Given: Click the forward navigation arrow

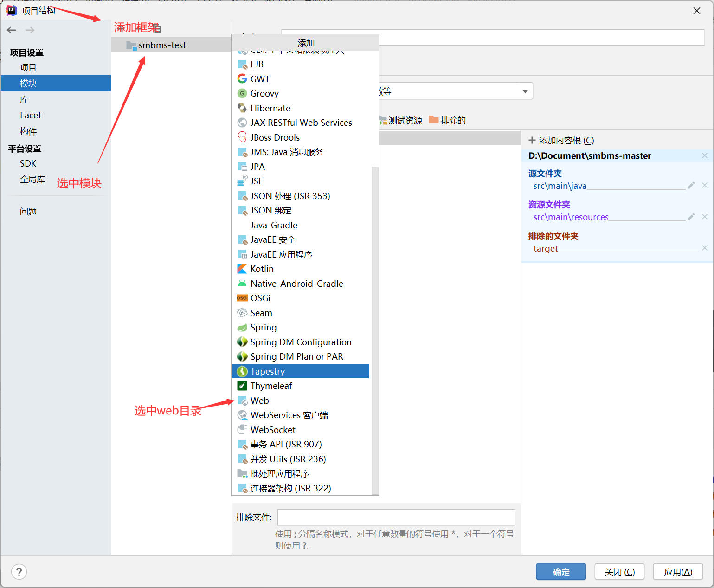Looking at the screenshot, I should tap(30, 30).
